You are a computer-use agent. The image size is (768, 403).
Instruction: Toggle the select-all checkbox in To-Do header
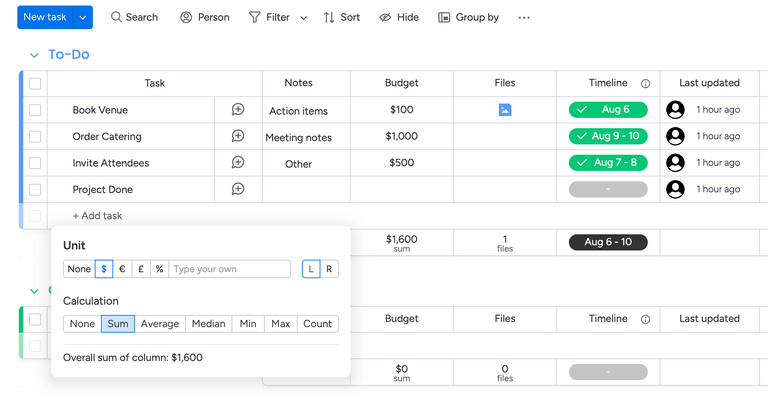(35, 84)
